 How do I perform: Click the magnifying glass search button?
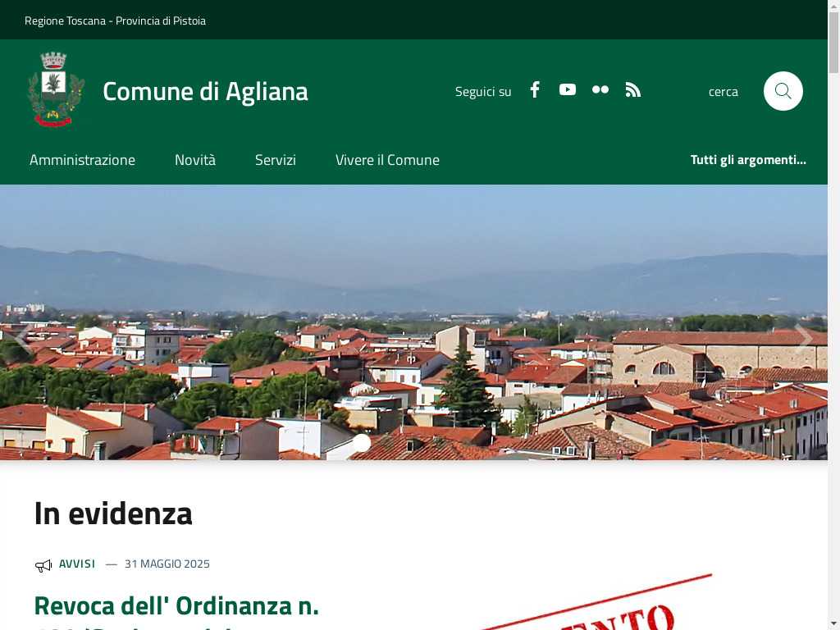click(783, 91)
